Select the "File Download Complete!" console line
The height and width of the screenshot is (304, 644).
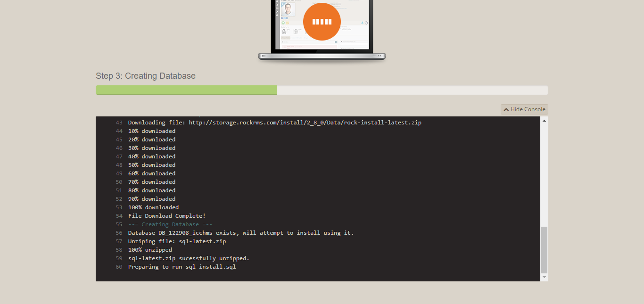coord(166,216)
